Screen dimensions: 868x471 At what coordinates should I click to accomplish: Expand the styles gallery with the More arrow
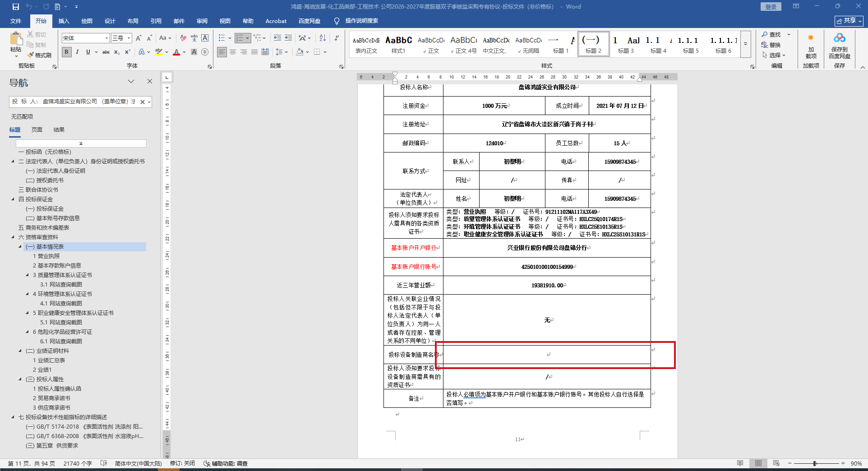pos(745,45)
